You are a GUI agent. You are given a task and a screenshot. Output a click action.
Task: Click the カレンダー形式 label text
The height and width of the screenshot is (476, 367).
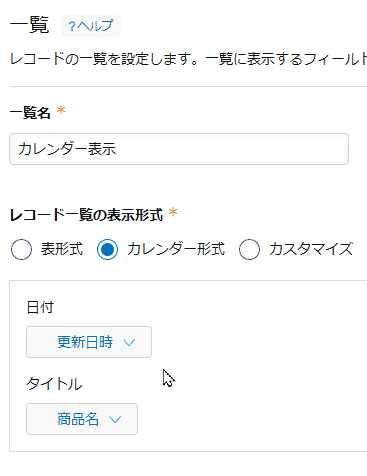tap(176, 249)
